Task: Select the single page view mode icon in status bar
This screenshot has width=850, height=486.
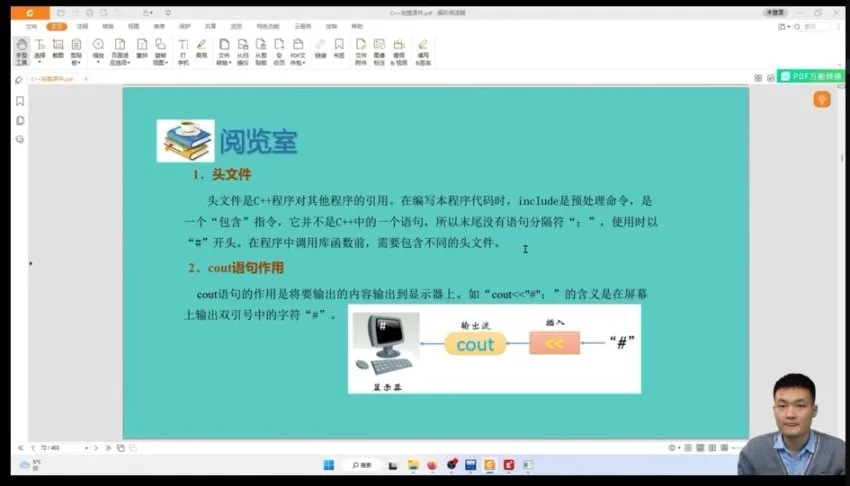Action: coord(688,448)
